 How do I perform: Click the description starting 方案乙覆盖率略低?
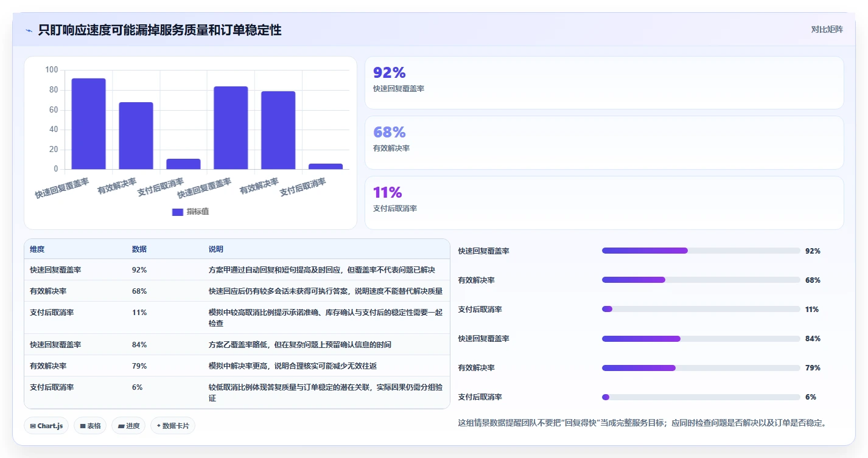click(x=300, y=344)
